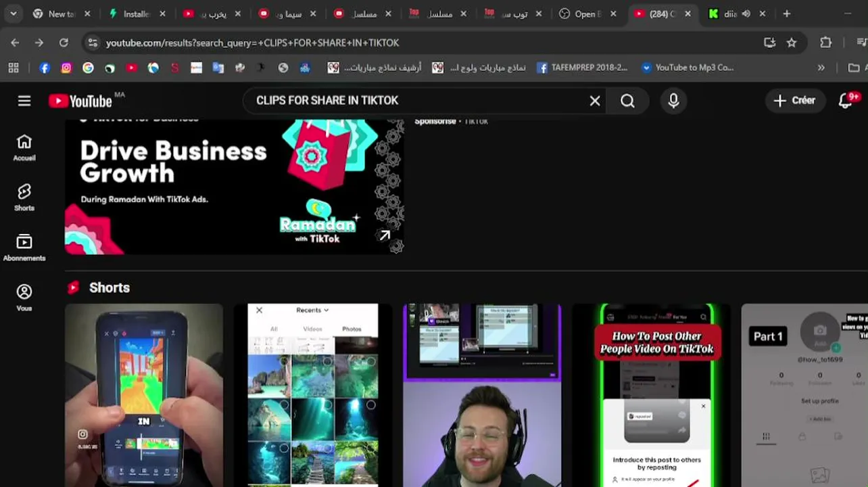Open the red S bookmark icon
This screenshot has width=868, height=487.
175,68
